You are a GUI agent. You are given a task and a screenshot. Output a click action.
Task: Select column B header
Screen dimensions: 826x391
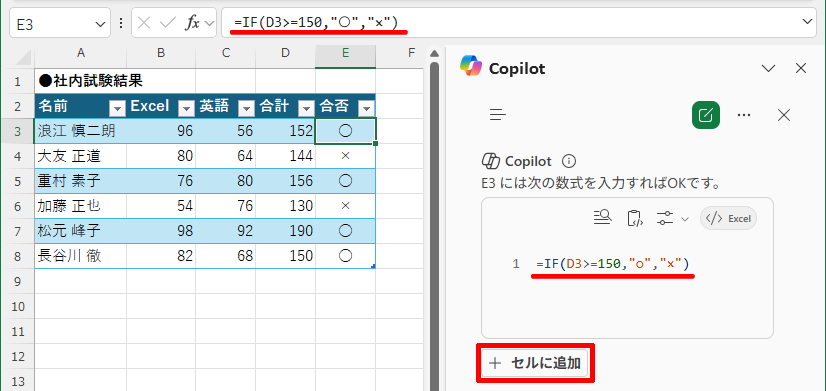click(x=161, y=53)
